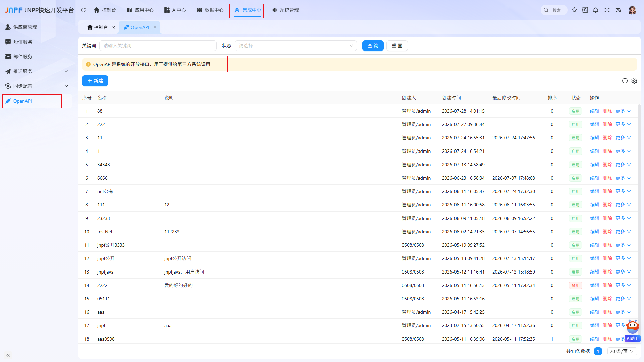
Task: Open 更多 menu for row 88
Action: [x=623, y=111]
